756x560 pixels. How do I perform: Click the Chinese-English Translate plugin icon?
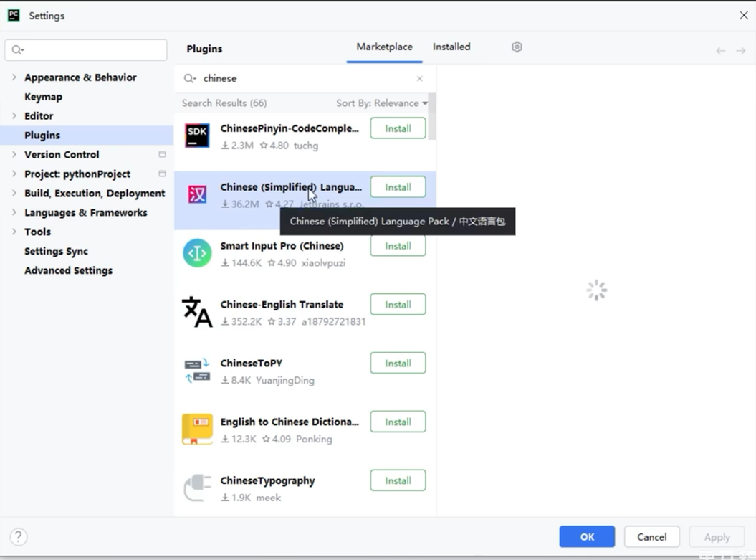(x=197, y=312)
